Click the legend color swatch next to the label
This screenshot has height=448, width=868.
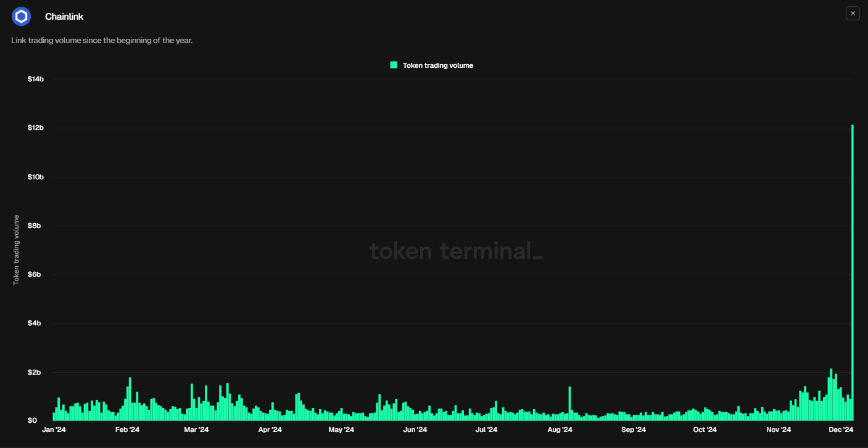click(x=394, y=65)
